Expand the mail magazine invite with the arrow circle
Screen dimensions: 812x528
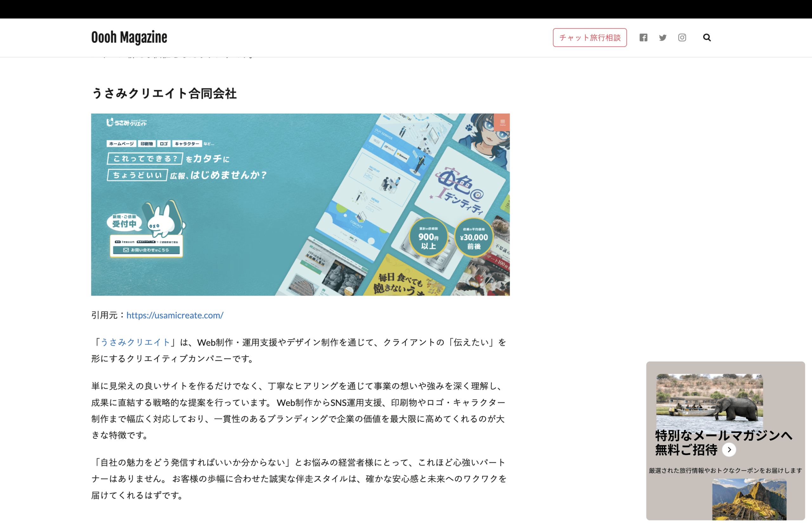pos(730,450)
